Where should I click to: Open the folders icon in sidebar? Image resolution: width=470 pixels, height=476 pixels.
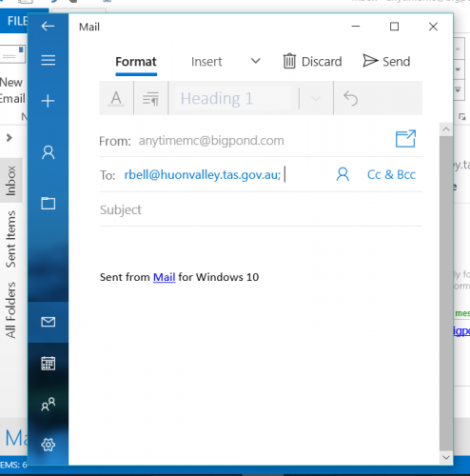(49, 203)
